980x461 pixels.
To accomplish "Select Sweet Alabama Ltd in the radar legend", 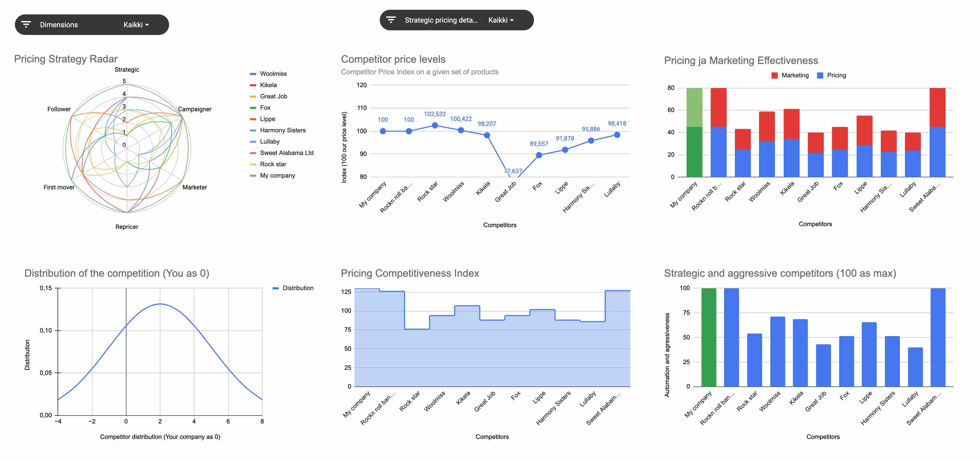I will click(286, 153).
